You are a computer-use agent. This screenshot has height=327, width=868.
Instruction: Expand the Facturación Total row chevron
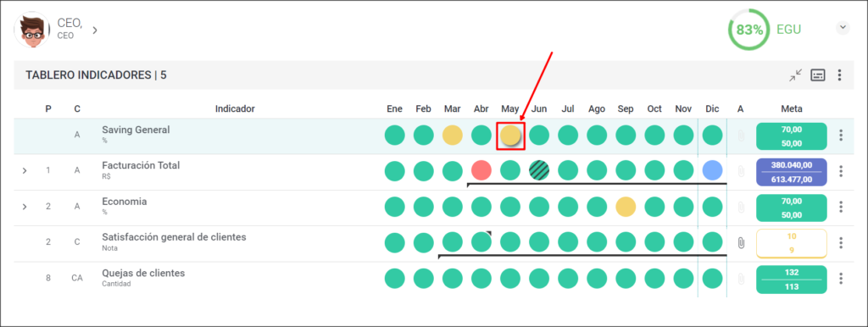(x=25, y=171)
